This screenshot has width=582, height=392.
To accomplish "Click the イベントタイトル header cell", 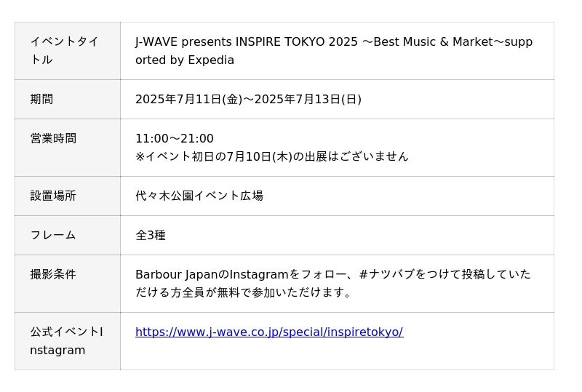I will point(67,51).
